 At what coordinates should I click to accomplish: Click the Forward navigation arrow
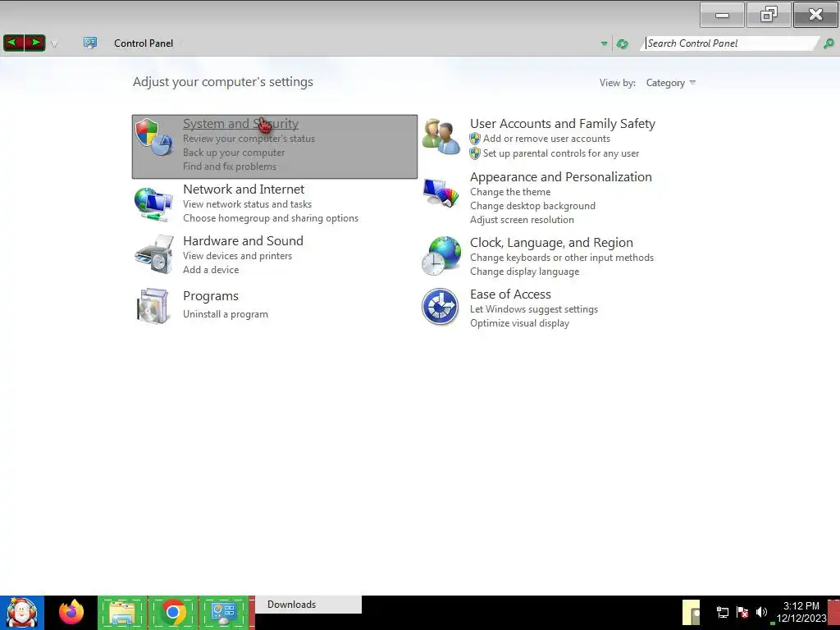pos(34,43)
